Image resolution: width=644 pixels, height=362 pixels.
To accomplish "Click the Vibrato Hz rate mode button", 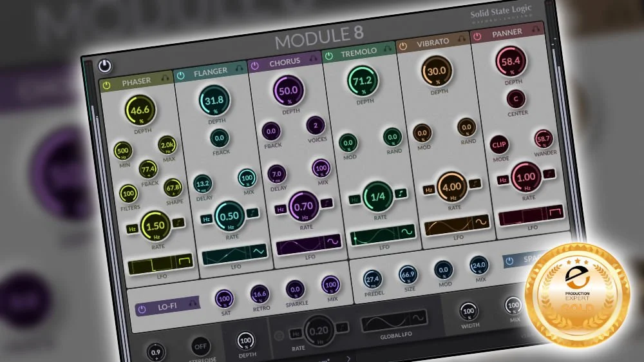I will point(429,190).
